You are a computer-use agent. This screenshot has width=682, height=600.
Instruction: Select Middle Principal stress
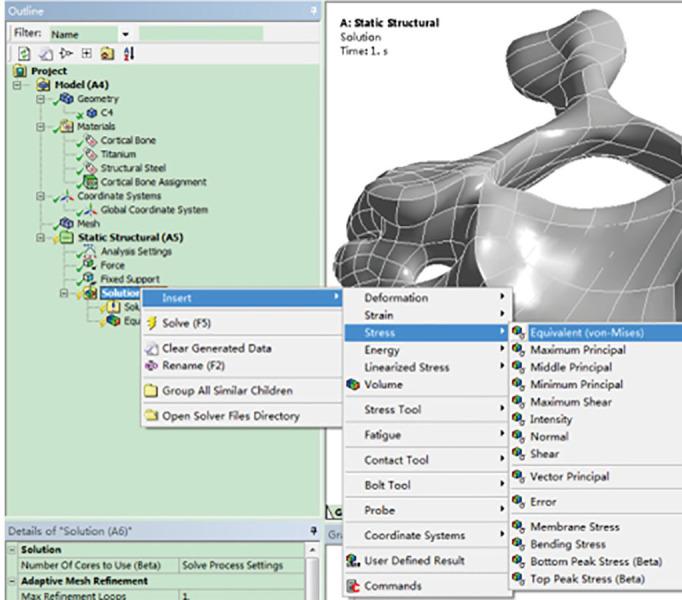point(597,367)
